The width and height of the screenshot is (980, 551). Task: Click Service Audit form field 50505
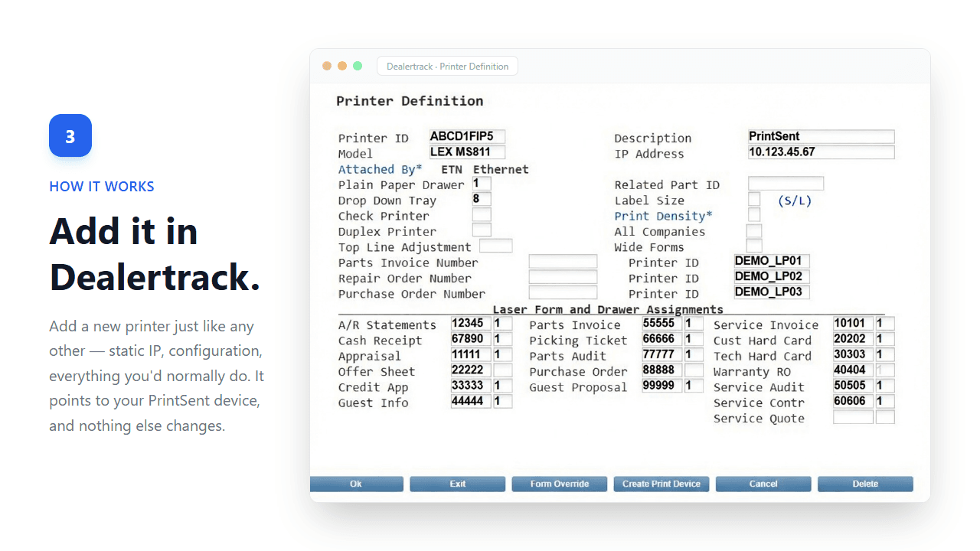coord(853,386)
